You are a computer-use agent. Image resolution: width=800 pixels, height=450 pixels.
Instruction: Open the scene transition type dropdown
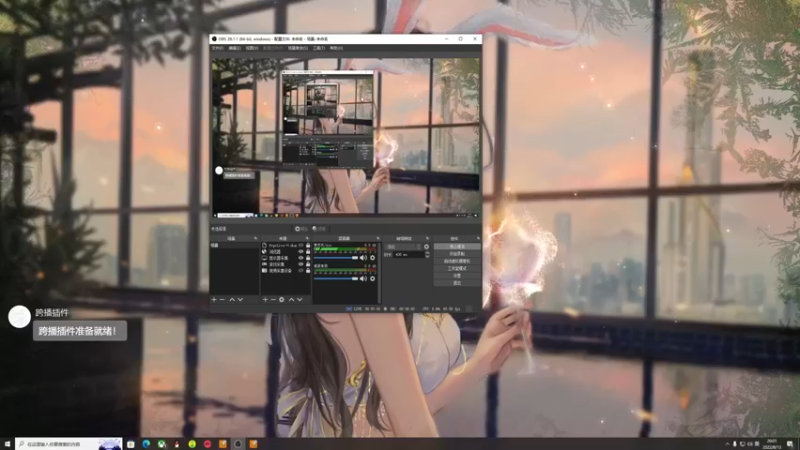pyautogui.click(x=404, y=247)
